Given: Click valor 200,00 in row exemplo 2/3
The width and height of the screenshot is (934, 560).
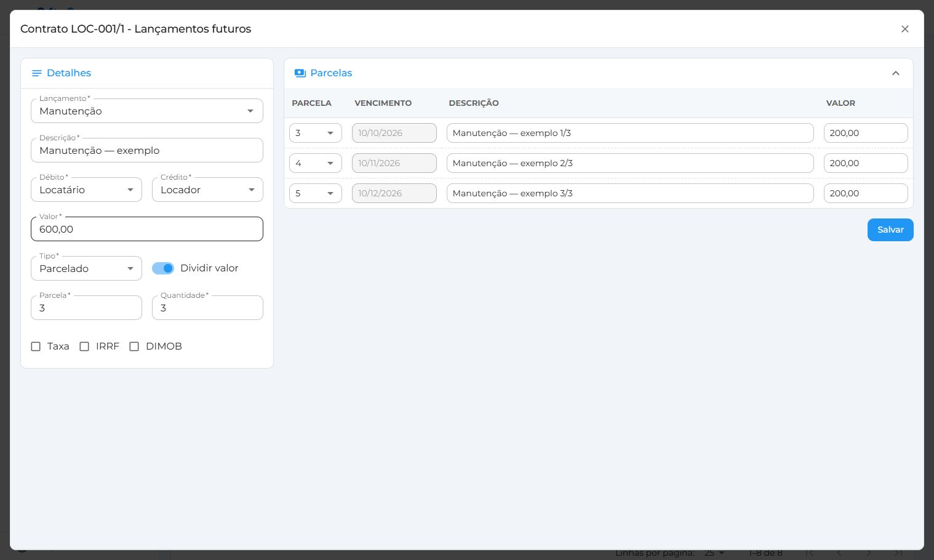Looking at the screenshot, I should pyautogui.click(x=866, y=163).
